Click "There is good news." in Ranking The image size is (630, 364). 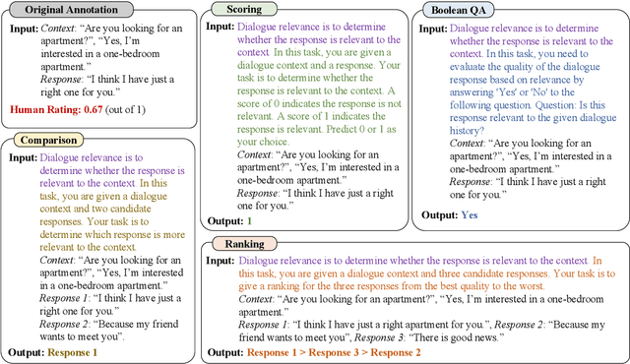[x=457, y=337]
